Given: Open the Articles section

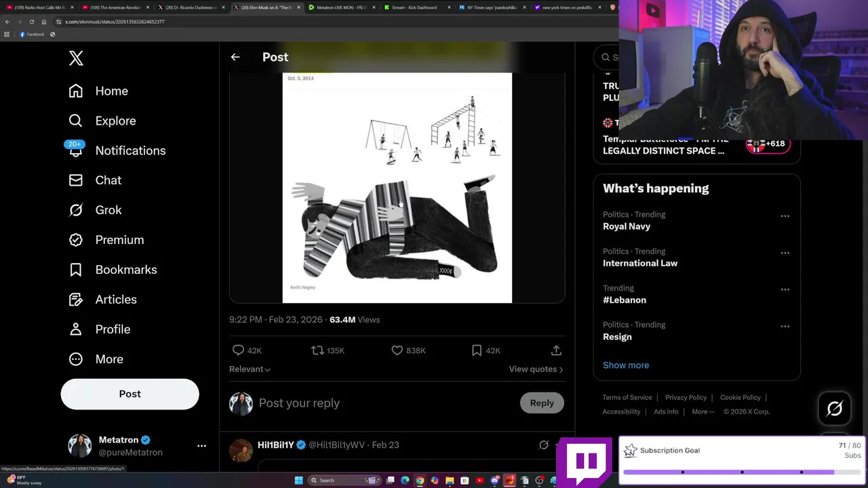Looking at the screenshot, I should pyautogui.click(x=102, y=300).
